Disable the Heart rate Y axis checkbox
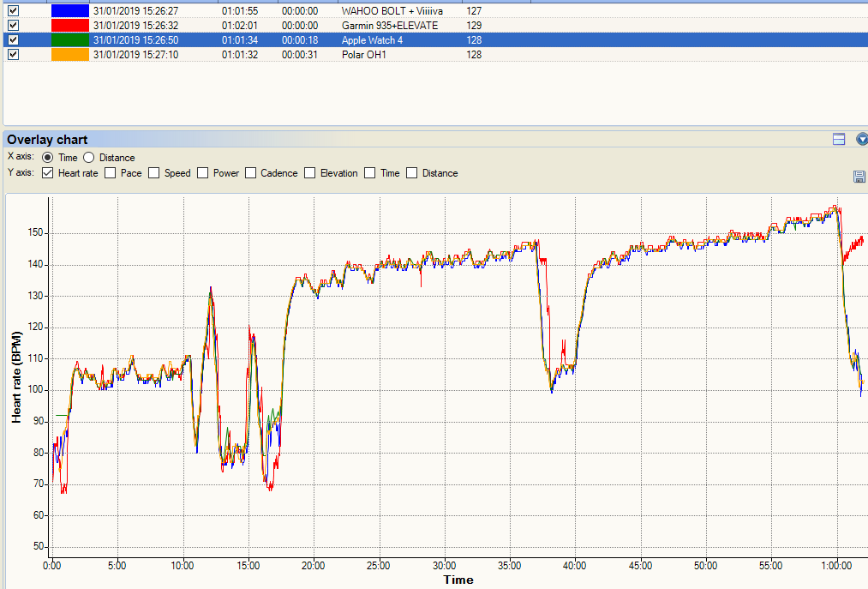 [47, 173]
